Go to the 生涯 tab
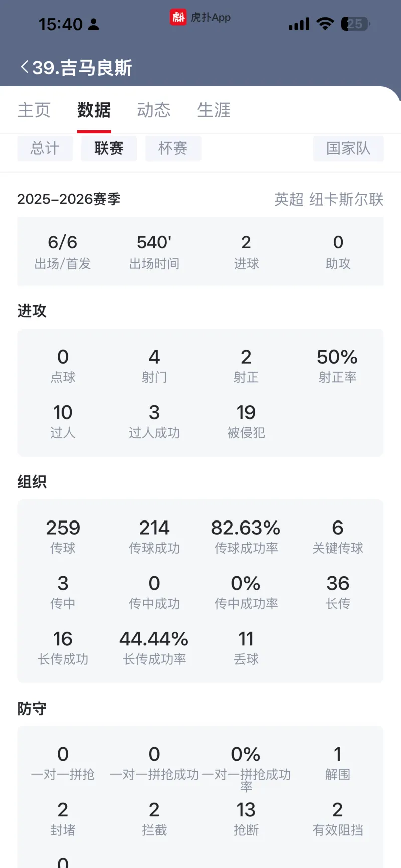 214,110
